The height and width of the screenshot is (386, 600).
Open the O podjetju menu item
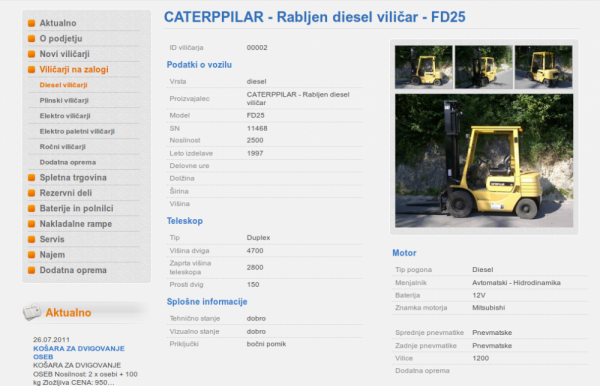click(61, 39)
